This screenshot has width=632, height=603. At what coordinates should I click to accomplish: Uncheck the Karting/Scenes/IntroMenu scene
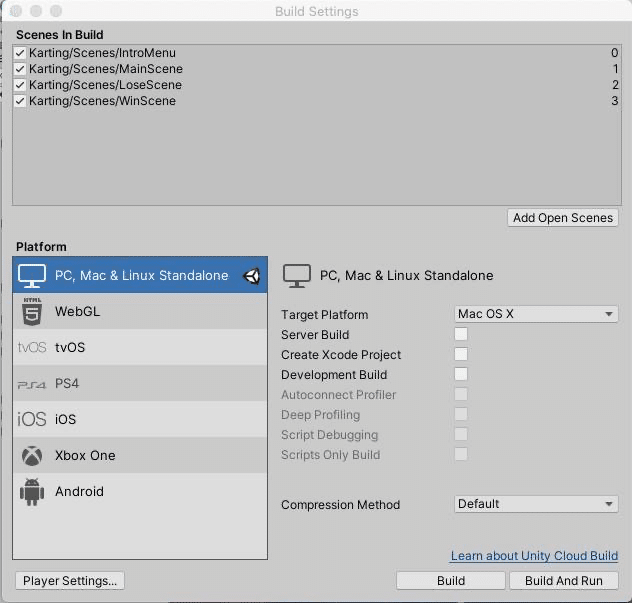tap(20, 53)
